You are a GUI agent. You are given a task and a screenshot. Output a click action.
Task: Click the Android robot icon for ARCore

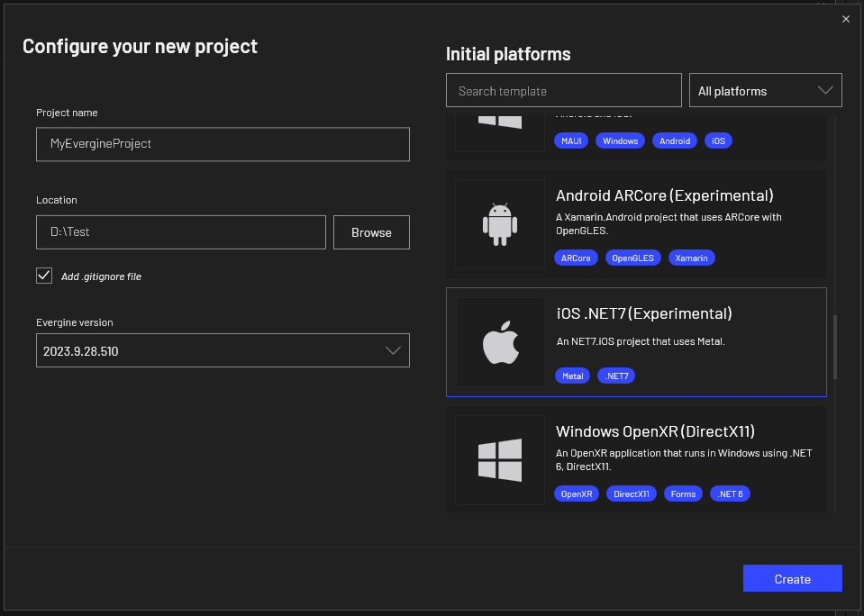coord(499,224)
